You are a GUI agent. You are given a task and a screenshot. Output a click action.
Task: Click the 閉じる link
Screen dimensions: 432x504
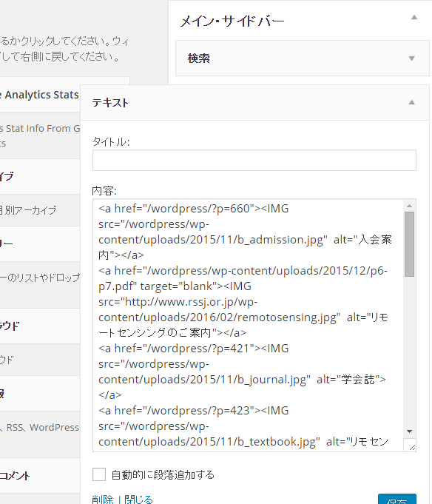tap(139, 499)
